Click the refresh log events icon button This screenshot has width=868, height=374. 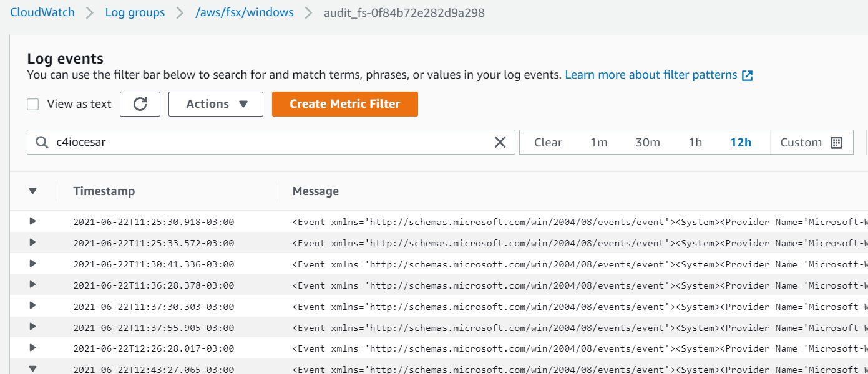coord(140,104)
